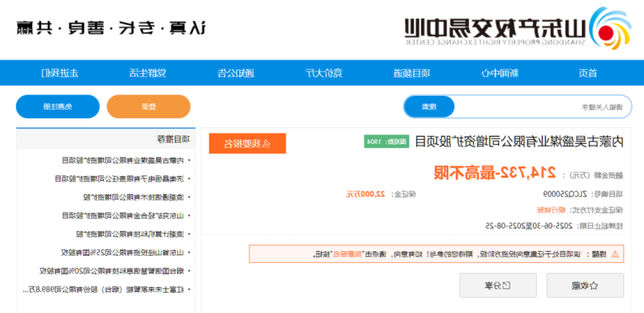Click the green 围观数: 1904 badge
The image size is (644, 313).
[x=386, y=142]
